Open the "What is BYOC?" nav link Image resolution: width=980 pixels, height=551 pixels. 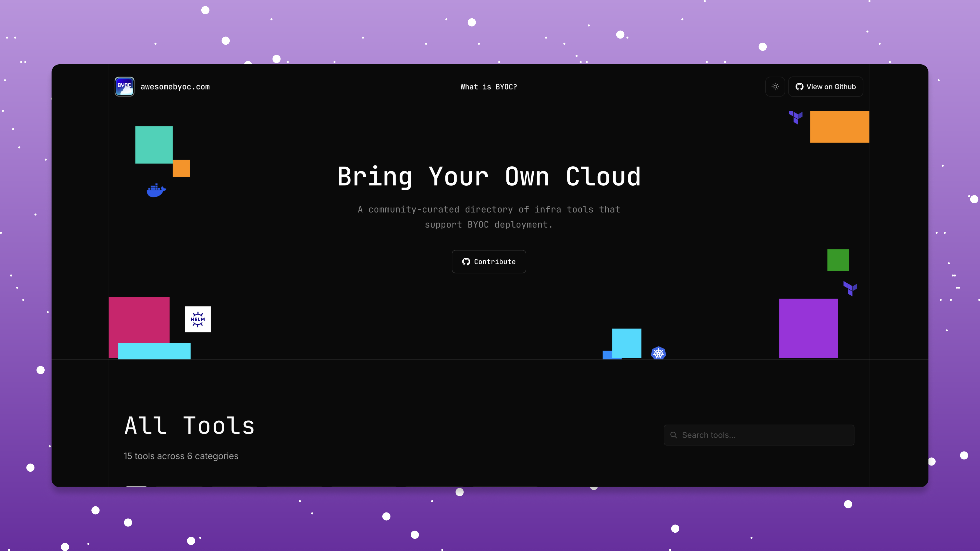click(x=488, y=87)
